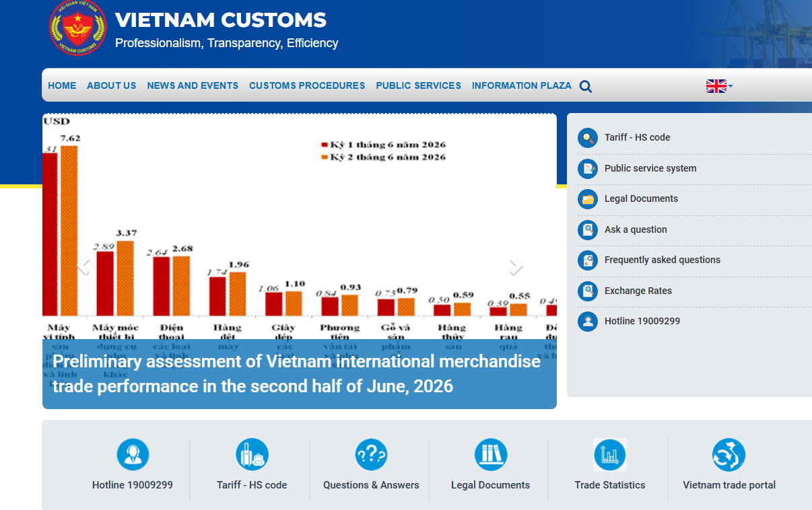812x510 pixels.
Task: Go to previous slide with left carousel arrow
Action: click(83, 266)
